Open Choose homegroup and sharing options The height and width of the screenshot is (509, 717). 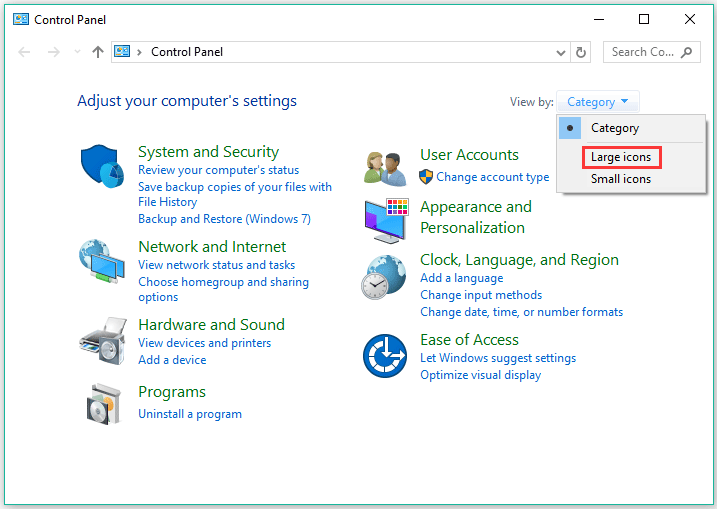click(224, 289)
